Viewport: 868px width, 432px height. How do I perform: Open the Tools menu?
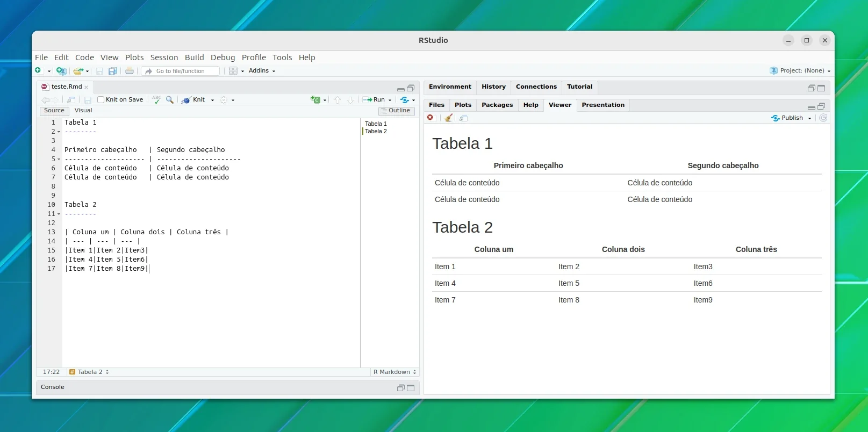282,57
